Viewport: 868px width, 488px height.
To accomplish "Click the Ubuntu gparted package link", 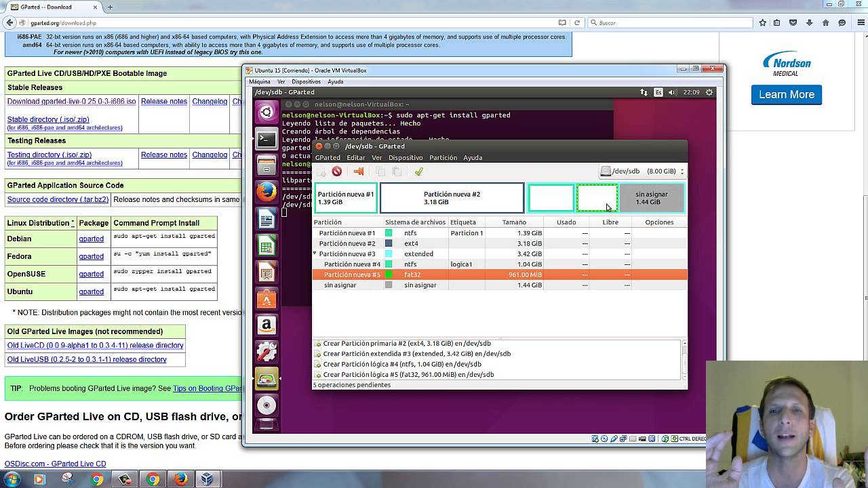I will click(x=91, y=291).
